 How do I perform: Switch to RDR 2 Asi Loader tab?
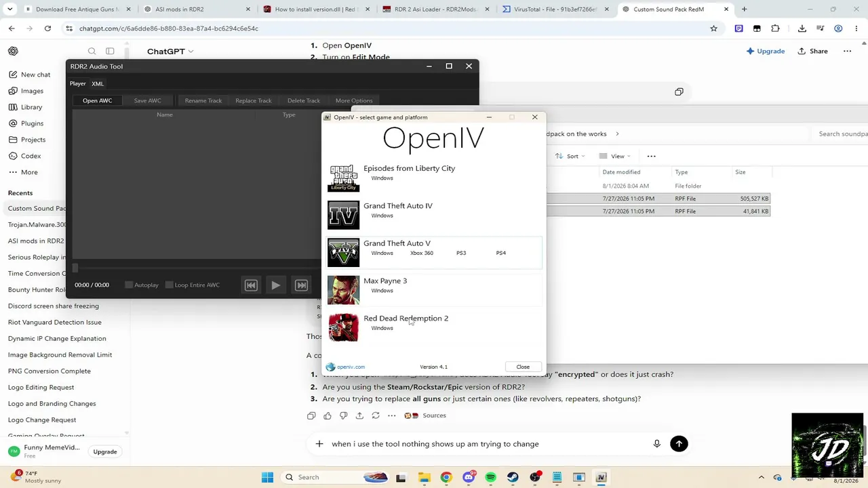click(x=434, y=9)
